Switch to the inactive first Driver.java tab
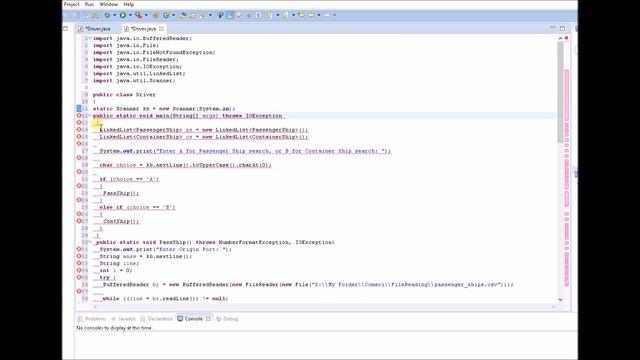Image resolution: width=640 pixels, height=360 pixels. (x=97, y=29)
